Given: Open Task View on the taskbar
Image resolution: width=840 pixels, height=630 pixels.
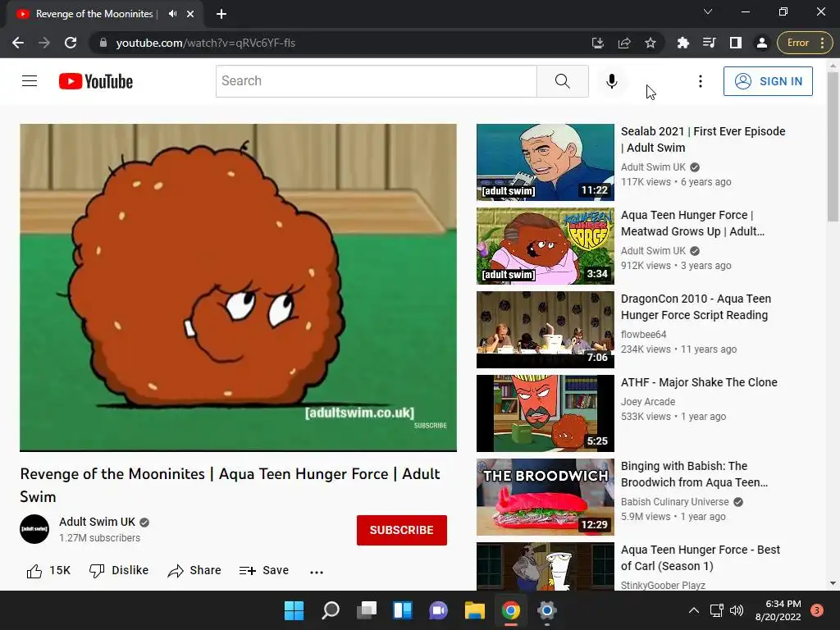Looking at the screenshot, I should [x=367, y=610].
